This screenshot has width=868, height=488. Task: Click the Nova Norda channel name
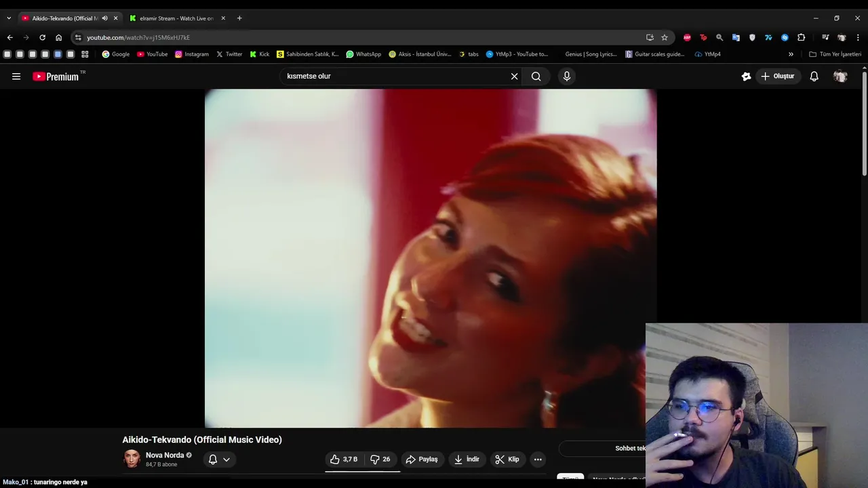coord(165,455)
